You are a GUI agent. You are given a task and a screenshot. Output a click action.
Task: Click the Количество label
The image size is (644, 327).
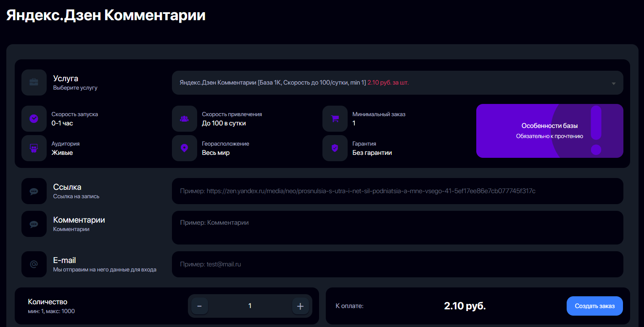click(48, 302)
